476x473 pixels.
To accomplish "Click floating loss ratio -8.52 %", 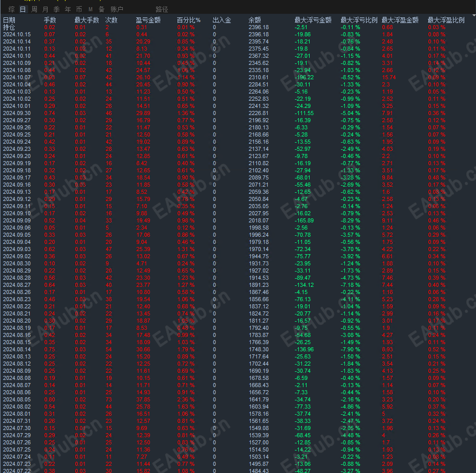I will tap(350, 77).
